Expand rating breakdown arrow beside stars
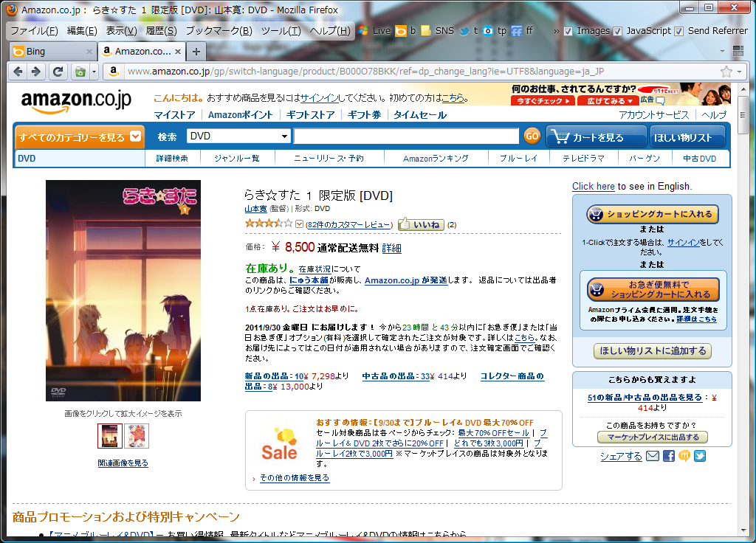The image size is (756, 543). [x=300, y=224]
